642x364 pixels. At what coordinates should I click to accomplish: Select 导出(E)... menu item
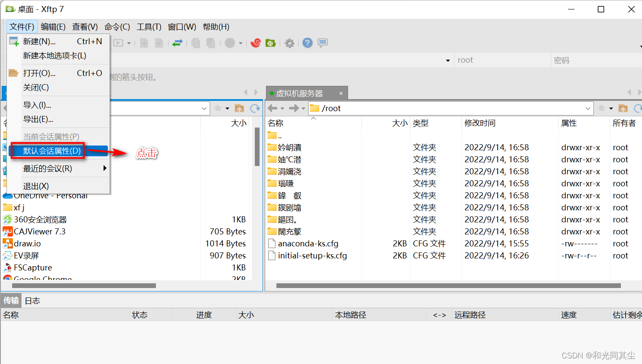pyautogui.click(x=58, y=119)
